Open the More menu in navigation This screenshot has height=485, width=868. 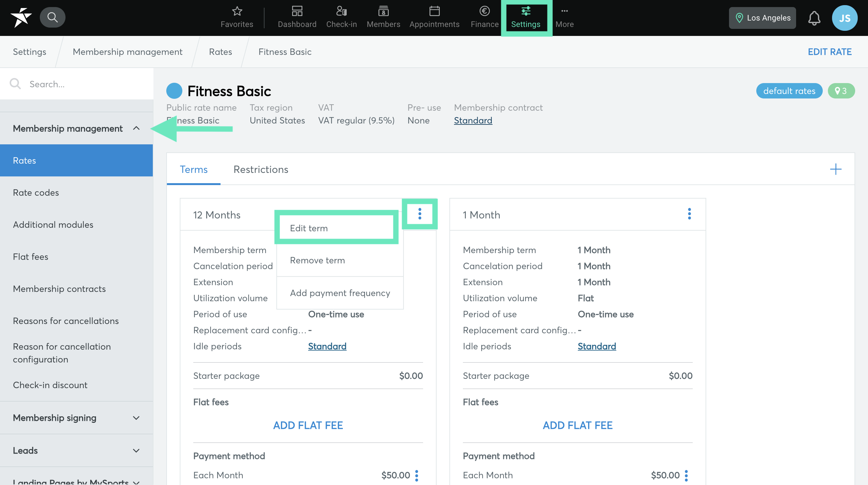pyautogui.click(x=564, y=18)
